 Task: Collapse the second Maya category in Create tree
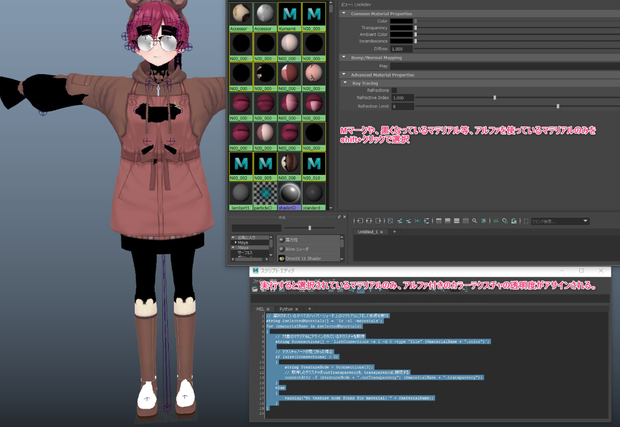tap(233, 247)
